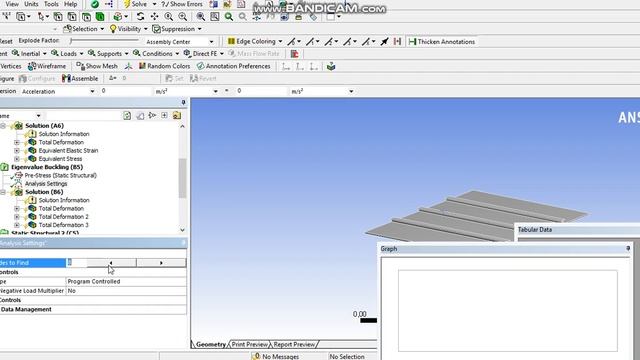
Task: Click the black arrow icon next to edge options
Action: (x=384, y=41)
